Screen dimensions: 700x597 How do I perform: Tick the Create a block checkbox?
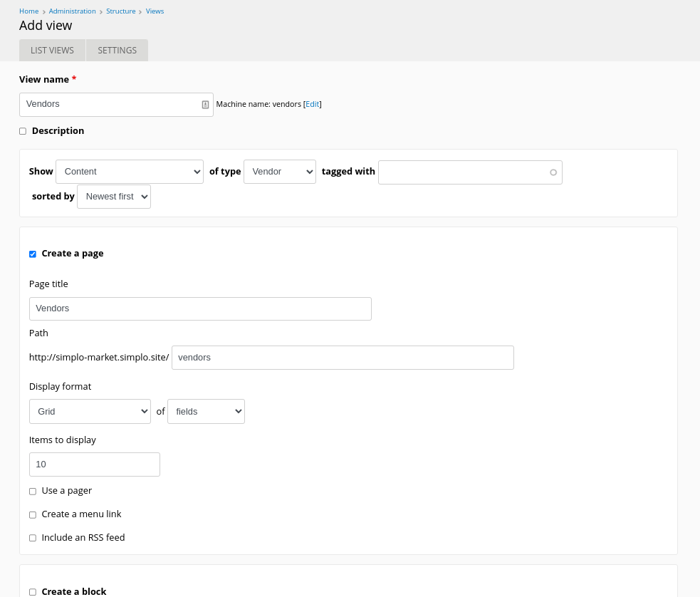33,592
